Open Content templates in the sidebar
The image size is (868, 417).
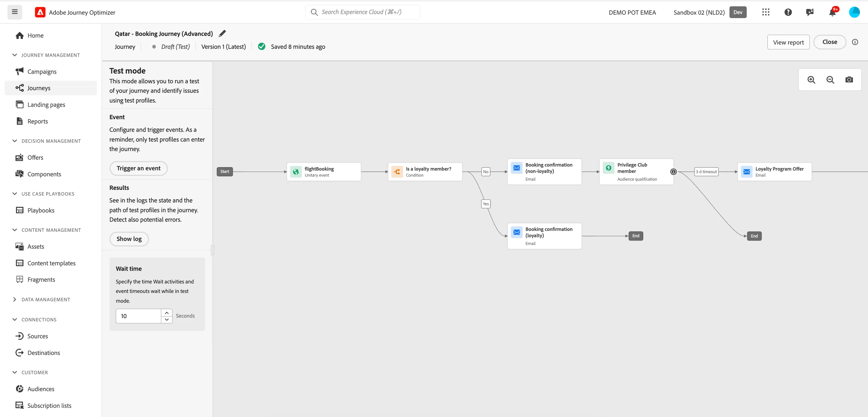pos(51,263)
